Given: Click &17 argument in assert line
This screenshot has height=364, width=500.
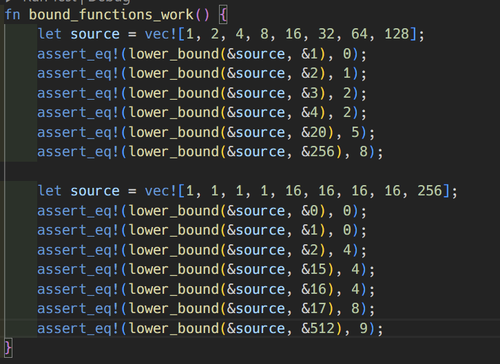Looking at the screenshot, I should coord(314,309).
